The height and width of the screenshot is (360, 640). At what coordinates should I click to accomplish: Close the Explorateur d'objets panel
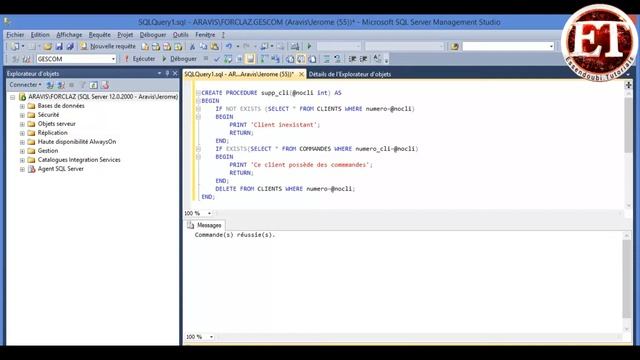175,73
